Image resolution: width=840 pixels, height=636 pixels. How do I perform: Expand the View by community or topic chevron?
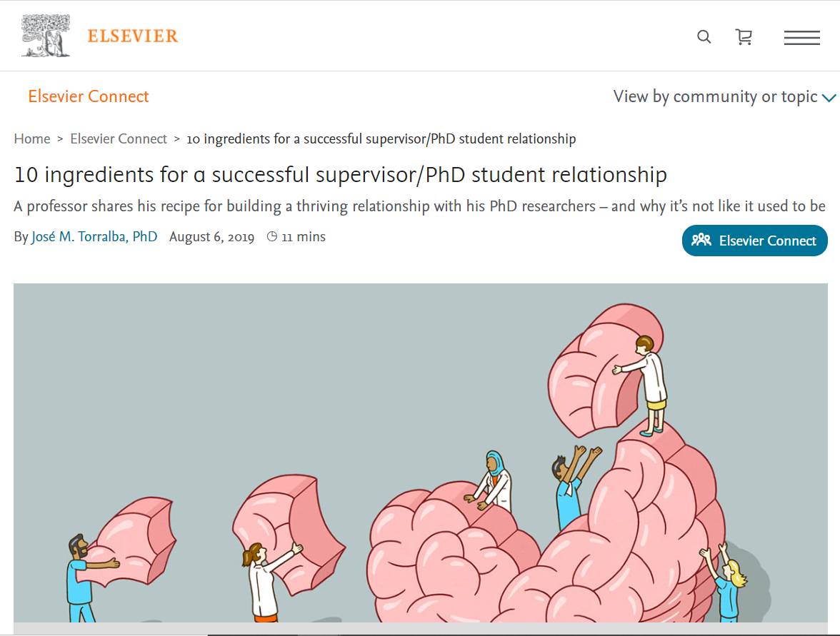(x=829, y=98)
